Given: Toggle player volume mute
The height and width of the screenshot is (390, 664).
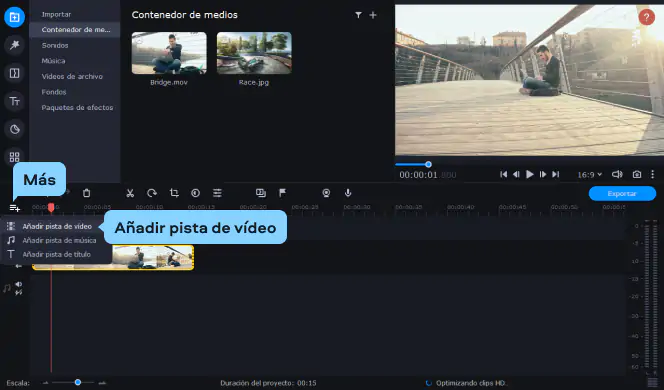Looking at the screenshot, I should (x=617, y=174).
